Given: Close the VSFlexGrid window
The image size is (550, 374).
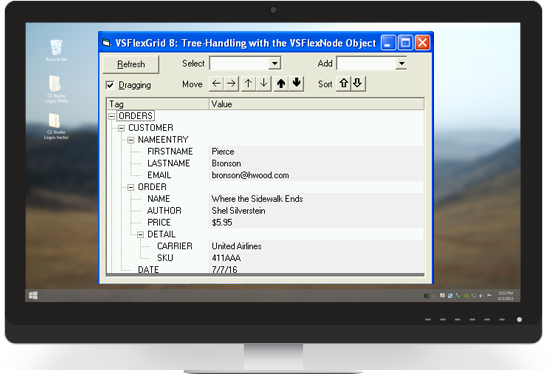Looking at the screenshot, I should point(422,43).
